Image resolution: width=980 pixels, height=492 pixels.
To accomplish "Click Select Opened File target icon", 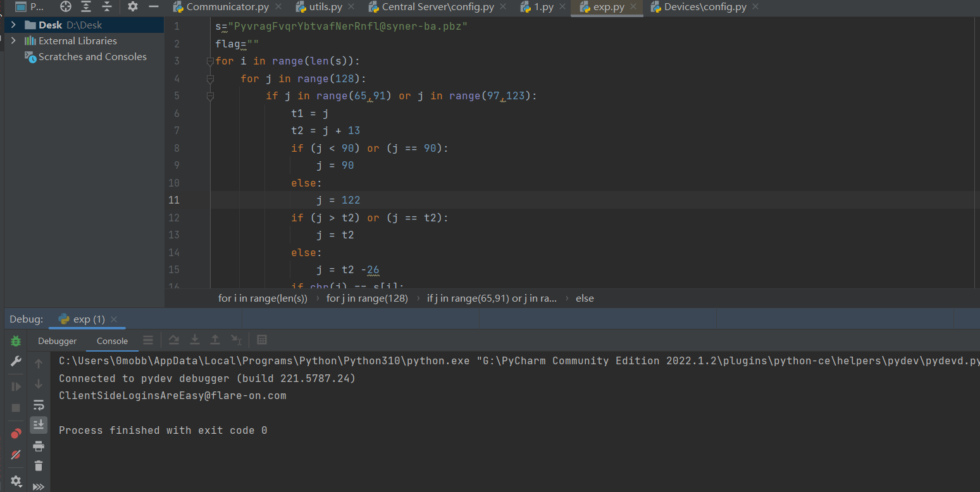I will click(66, 7).
